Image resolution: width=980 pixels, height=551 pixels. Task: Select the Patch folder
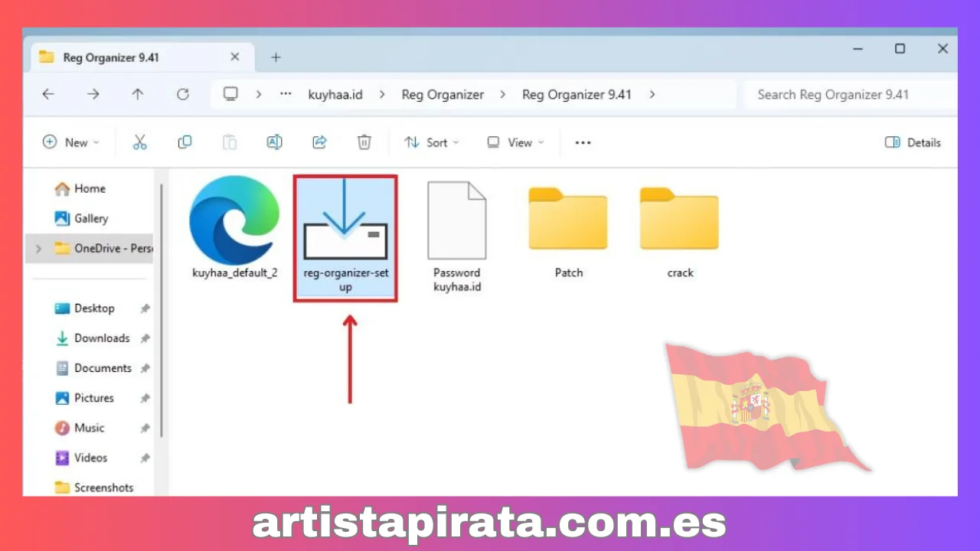(568, 231)
